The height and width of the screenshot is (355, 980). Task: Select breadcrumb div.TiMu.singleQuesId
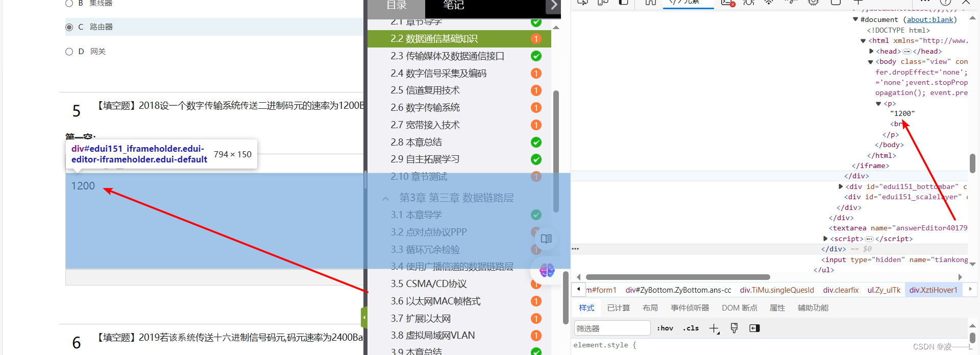pos(777,290)
